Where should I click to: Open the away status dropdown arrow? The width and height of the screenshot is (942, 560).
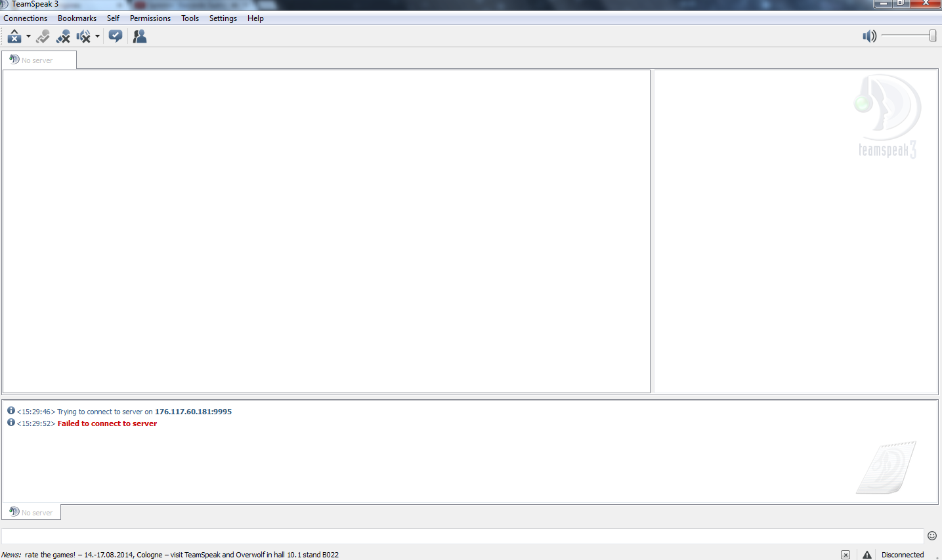[x=28, y=37]
